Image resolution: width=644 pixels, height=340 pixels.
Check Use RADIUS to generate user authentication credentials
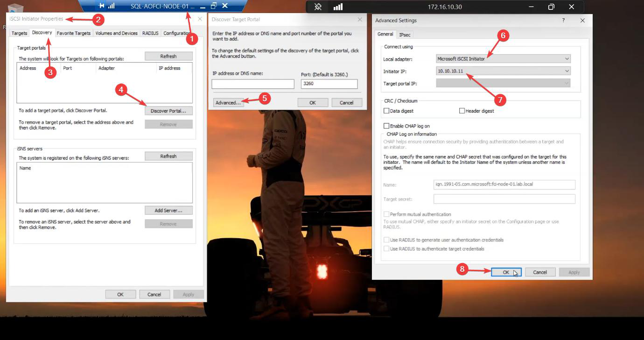(386, 240)
